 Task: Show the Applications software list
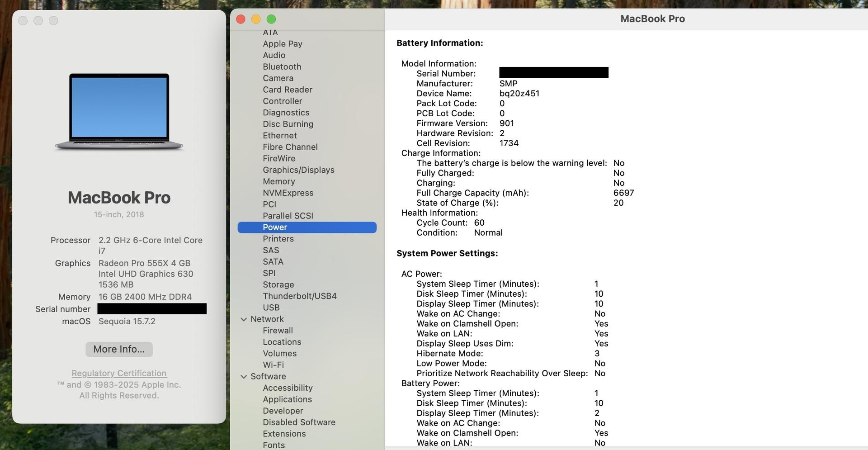coord(287,399)
